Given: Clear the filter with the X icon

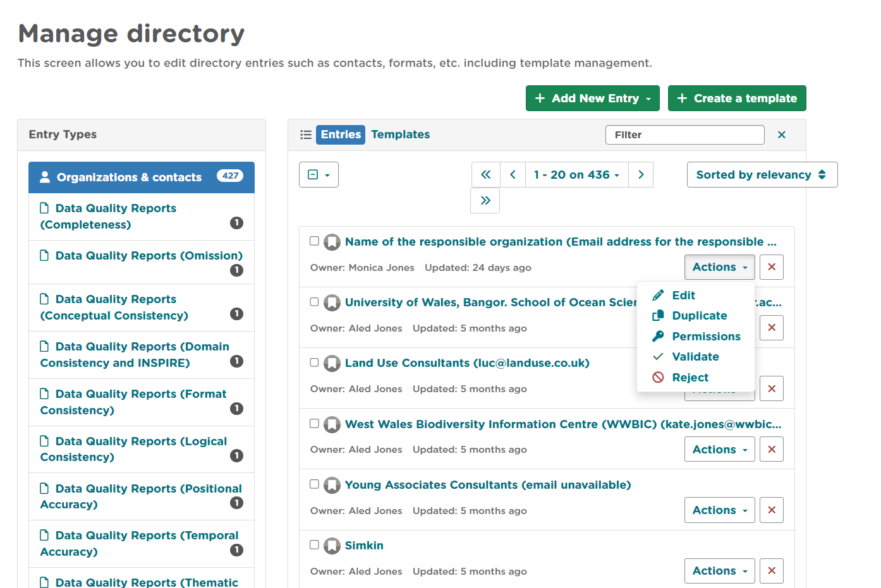Looking at the screenshot, I should pyautogui.click(x=782, y=135).
